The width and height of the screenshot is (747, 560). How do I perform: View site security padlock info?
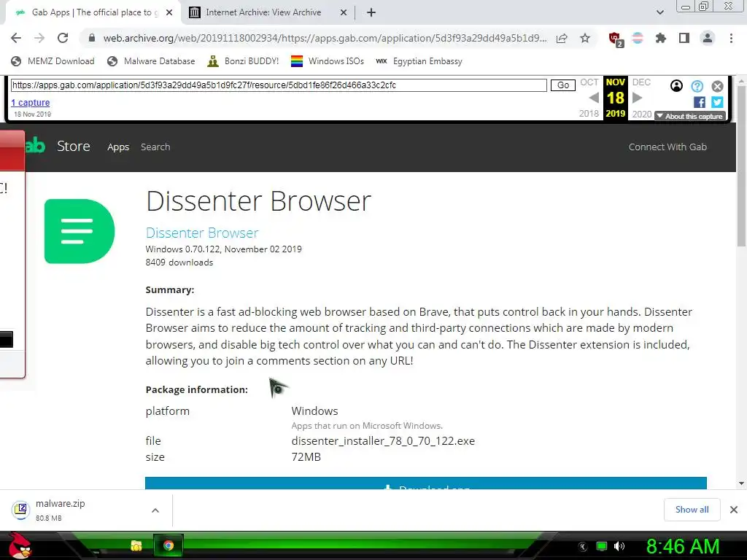(92, 38)
